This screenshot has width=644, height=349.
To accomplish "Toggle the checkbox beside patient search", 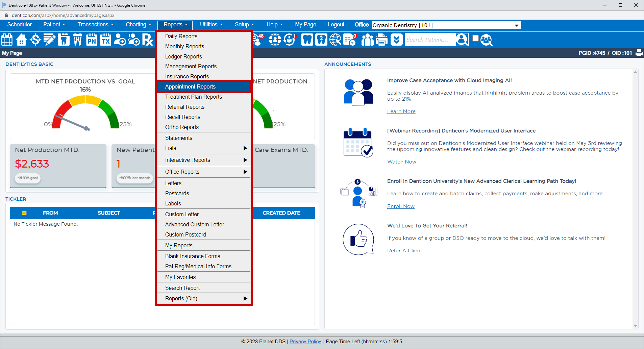I will click(x=475, y=38).
